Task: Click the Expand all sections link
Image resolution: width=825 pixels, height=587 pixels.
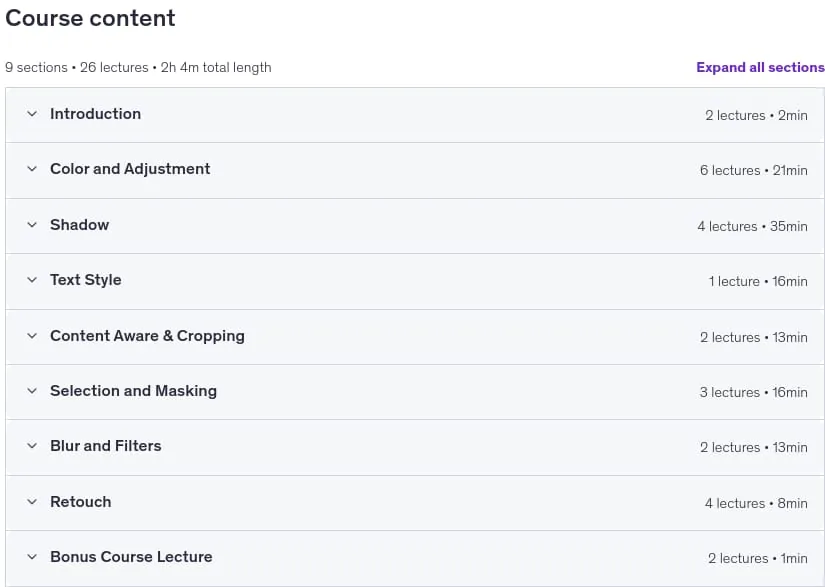Action: pyautogui.click(x=760, y=67)
